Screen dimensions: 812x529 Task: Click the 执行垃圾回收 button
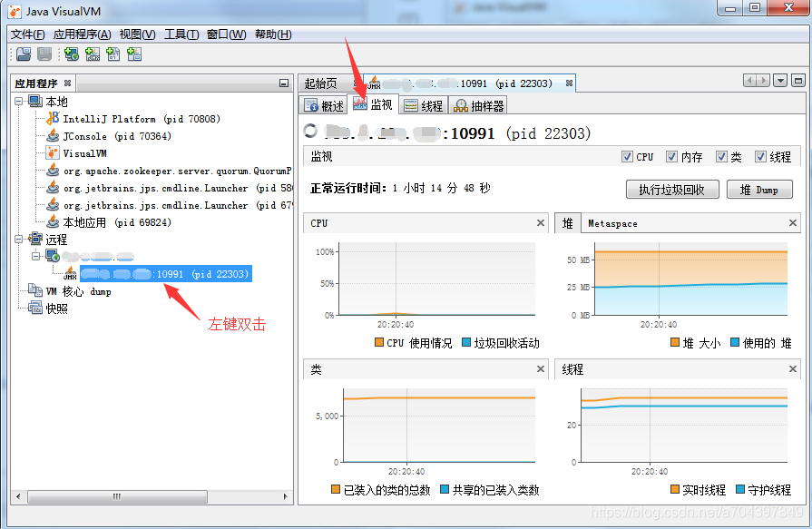[672, 190]
